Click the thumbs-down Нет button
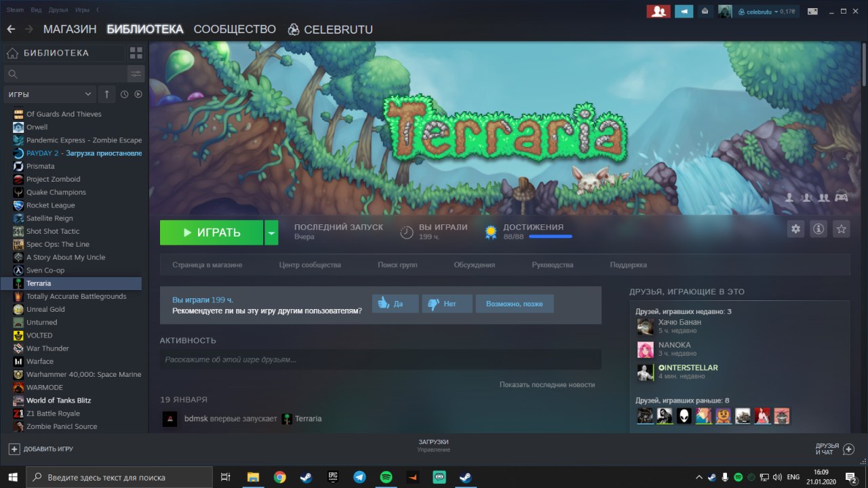The width and height of the screenshot is (868, 488). 447,304
